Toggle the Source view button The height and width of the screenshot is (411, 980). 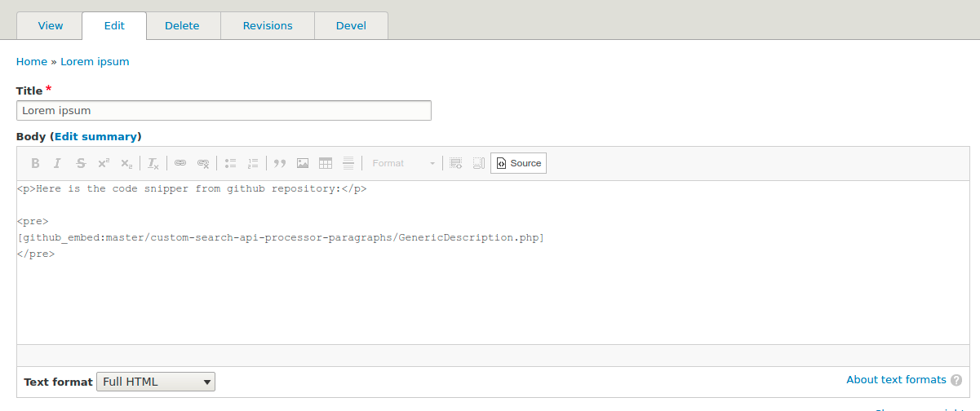point(518,163)
